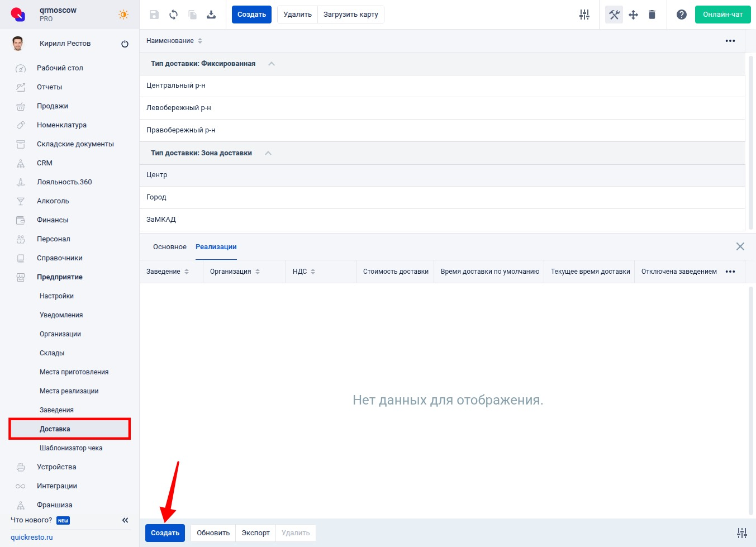Open the help question mark icon
The height and width of the screenshot is (547, 756).
pyautogui.click(x=681, y=15)
